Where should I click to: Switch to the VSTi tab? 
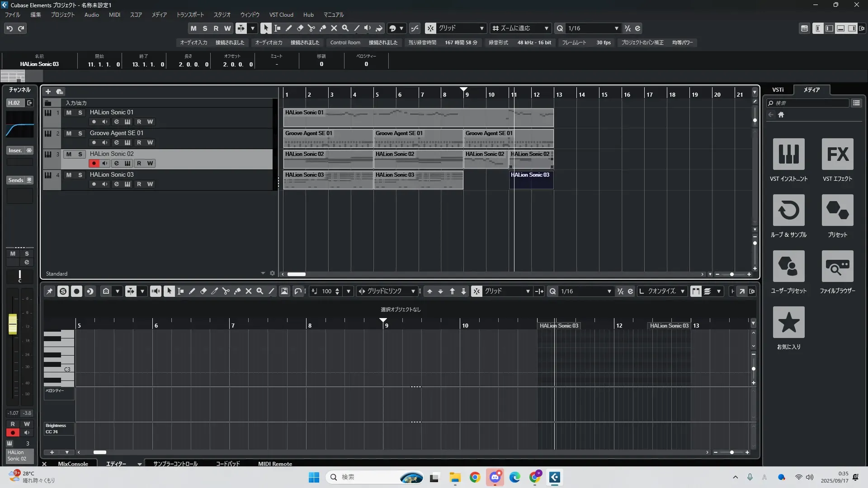[x=778, y=89]
